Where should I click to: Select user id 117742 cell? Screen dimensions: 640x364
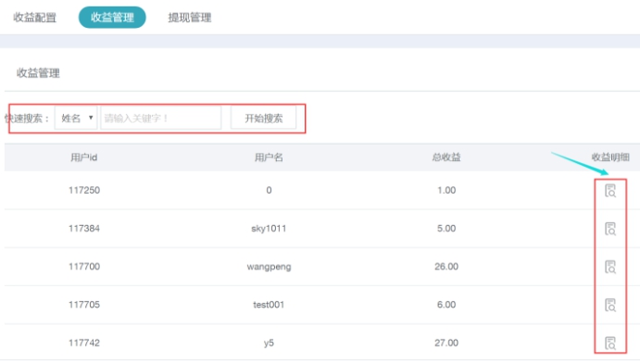coord(84,343)
